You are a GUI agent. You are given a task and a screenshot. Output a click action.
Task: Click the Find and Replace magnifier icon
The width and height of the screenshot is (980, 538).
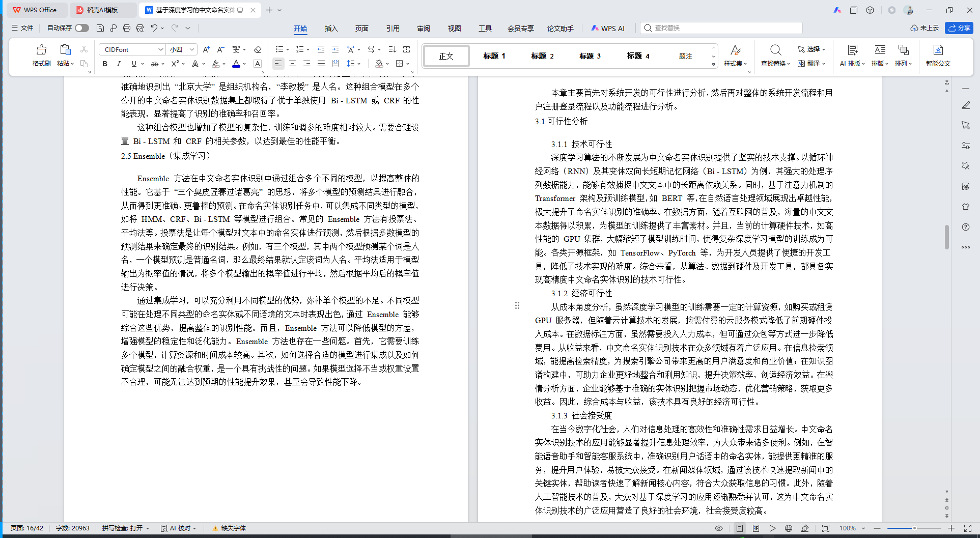tap(775, 50)
